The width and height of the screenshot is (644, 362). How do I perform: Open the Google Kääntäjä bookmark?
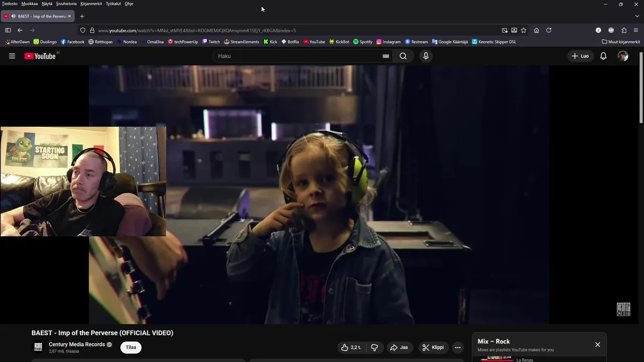click(450, 42)
